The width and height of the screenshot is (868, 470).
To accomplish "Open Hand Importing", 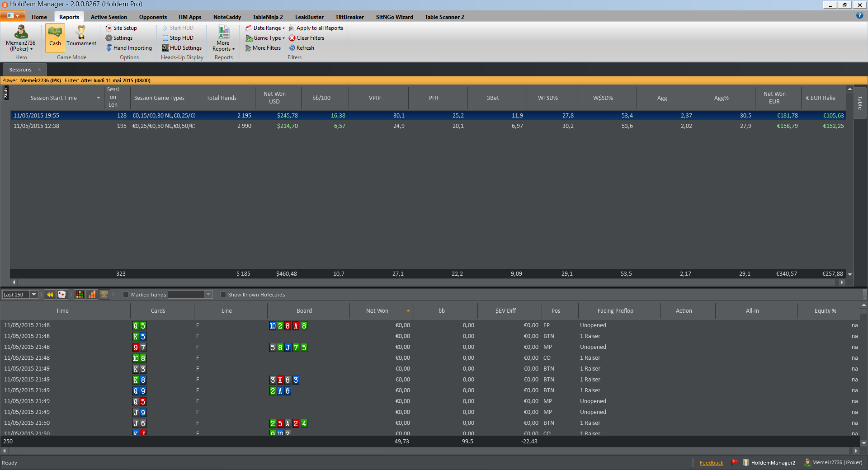I will 129,48.
